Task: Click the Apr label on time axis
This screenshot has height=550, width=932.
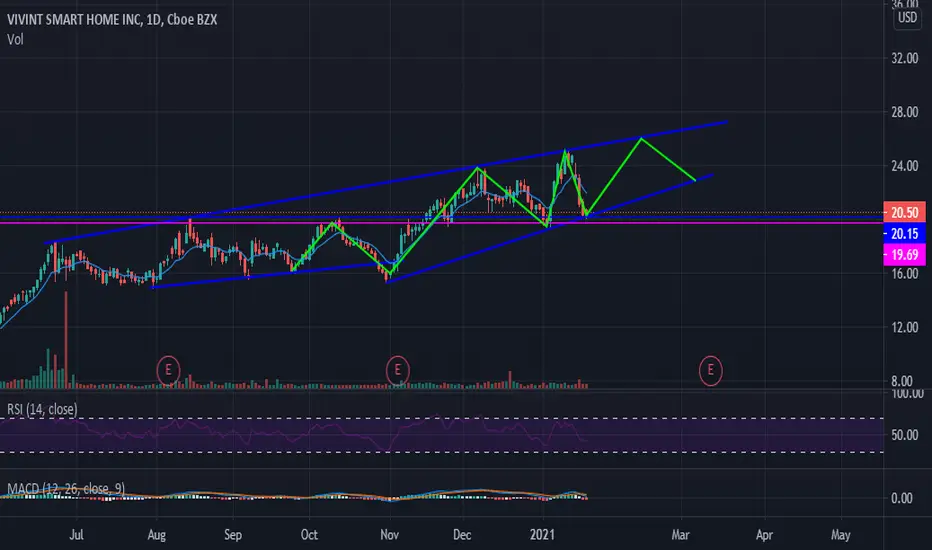Action: pyautogui.click(x=764, y=535)
